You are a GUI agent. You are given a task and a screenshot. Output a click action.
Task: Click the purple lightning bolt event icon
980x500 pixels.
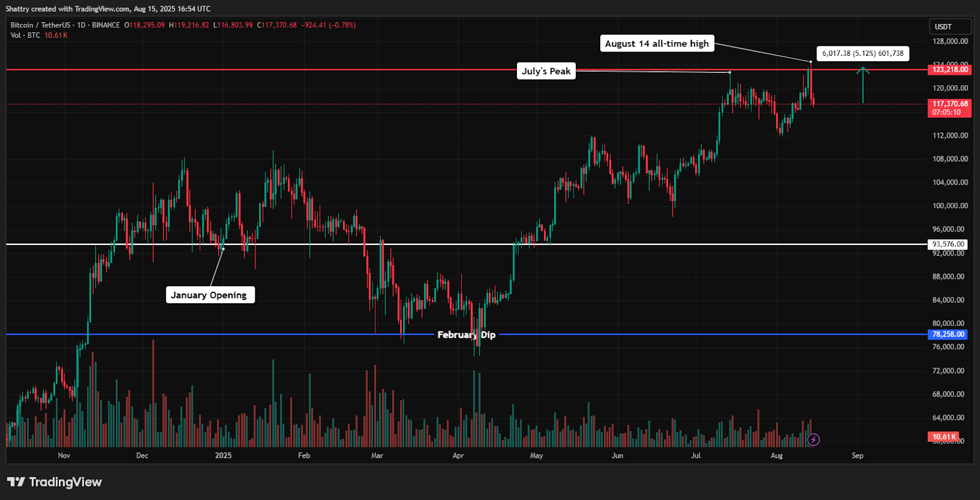point(813,439)
